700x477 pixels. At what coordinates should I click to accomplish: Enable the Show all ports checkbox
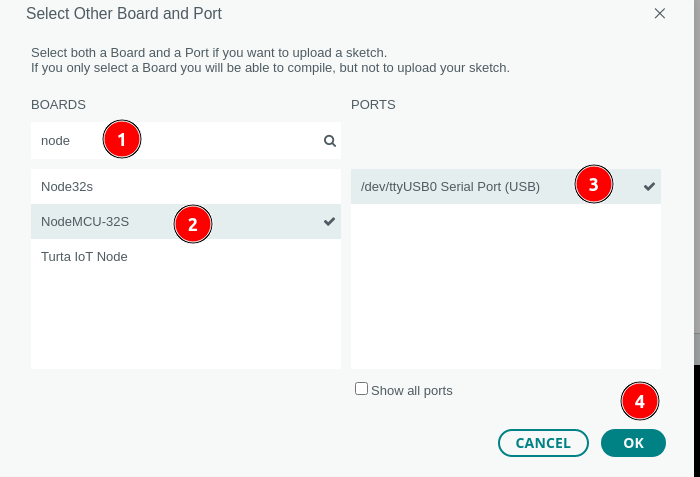pyautogui.click(x=362, y=389)
